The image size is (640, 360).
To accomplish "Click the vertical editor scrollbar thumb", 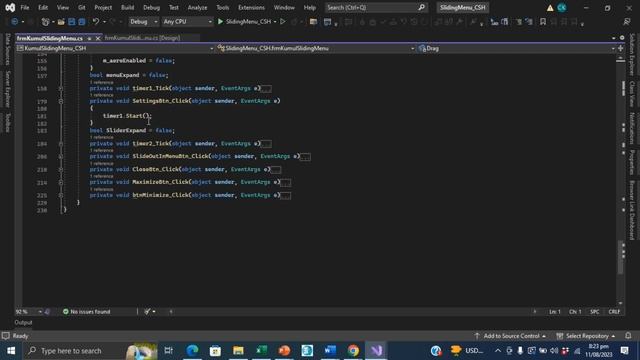I will (620, 257).
